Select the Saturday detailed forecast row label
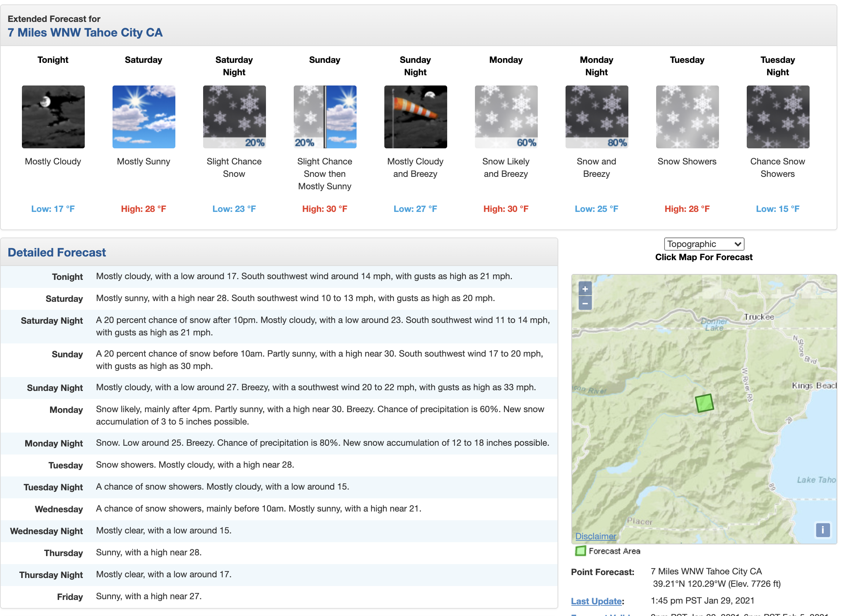 (x=64, y=299)
